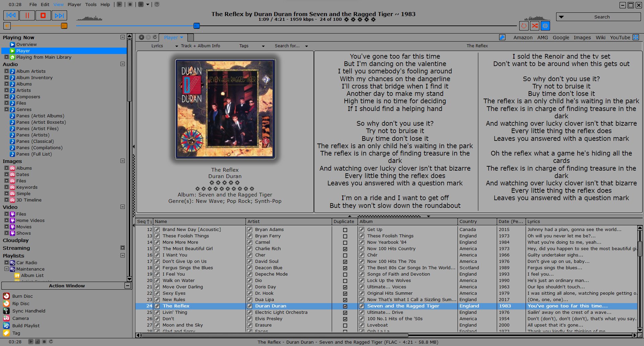Collapse the Maintenance playlist node

click(6, 269)
